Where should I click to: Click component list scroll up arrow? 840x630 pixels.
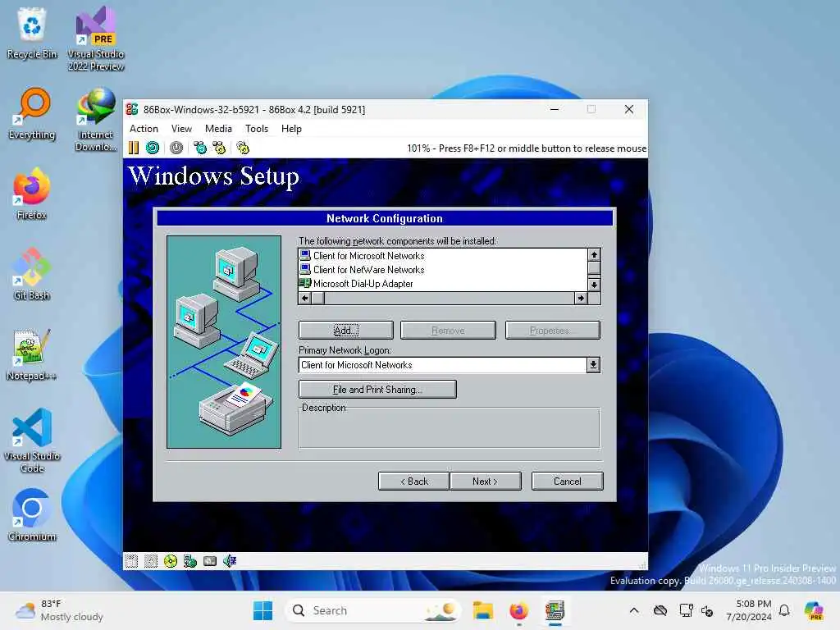(x=594, y=255)
